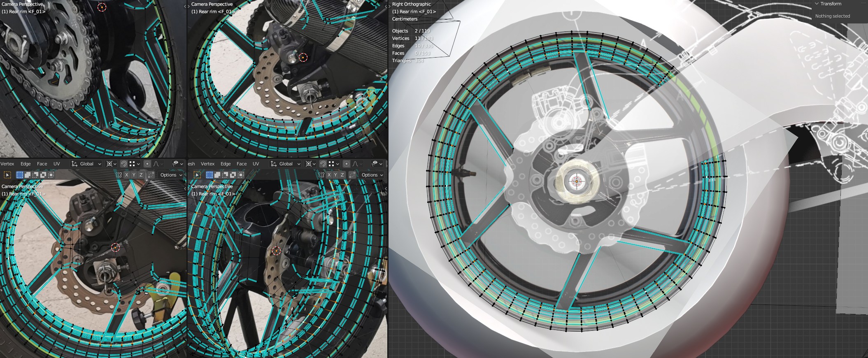868x358 pixels.
Task: Toggle proportional editing in middle viewport header
Action: tap(347, 164)
